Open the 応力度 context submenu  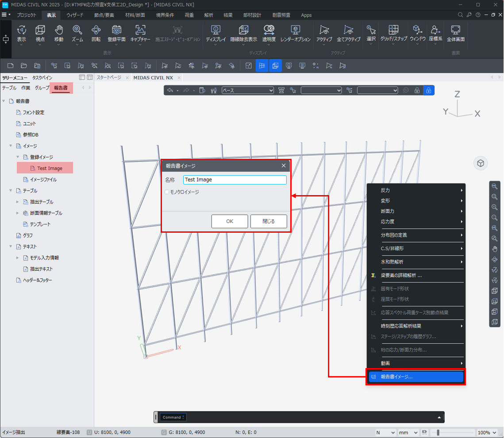[x=416, y=221]
